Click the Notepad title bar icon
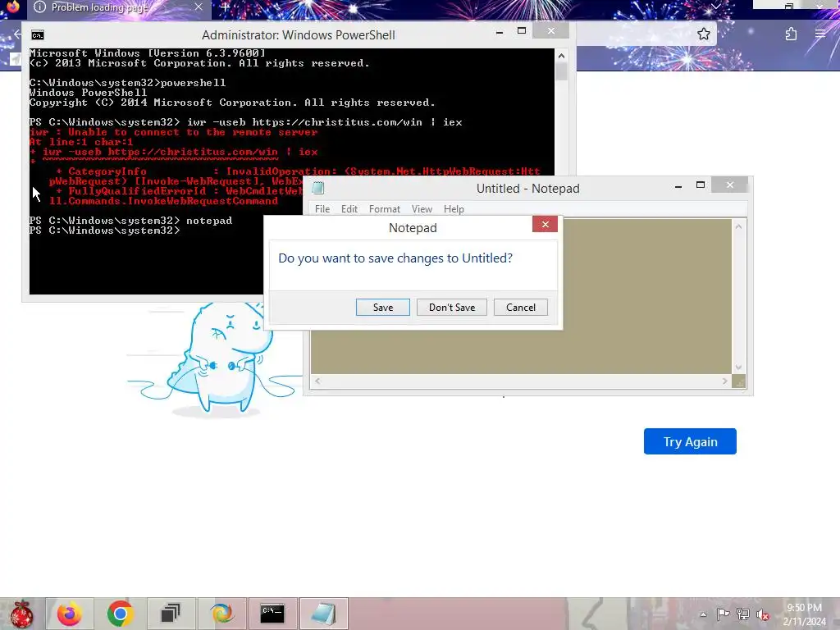Screen dimensions: 840x630 click(x=318, y=188)
